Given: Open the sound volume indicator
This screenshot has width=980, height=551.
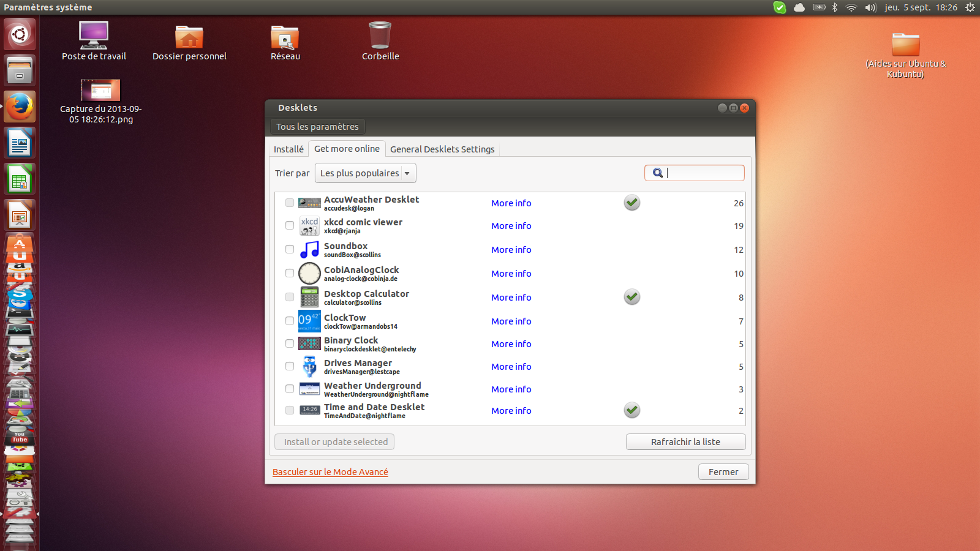Looking at the screenshot, I should click(870, 7).
